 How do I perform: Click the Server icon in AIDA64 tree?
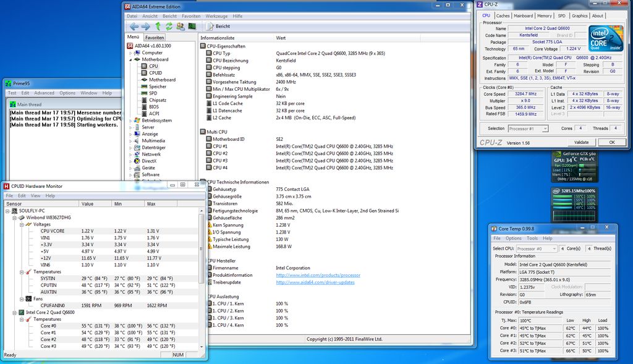tap(137, 127)
